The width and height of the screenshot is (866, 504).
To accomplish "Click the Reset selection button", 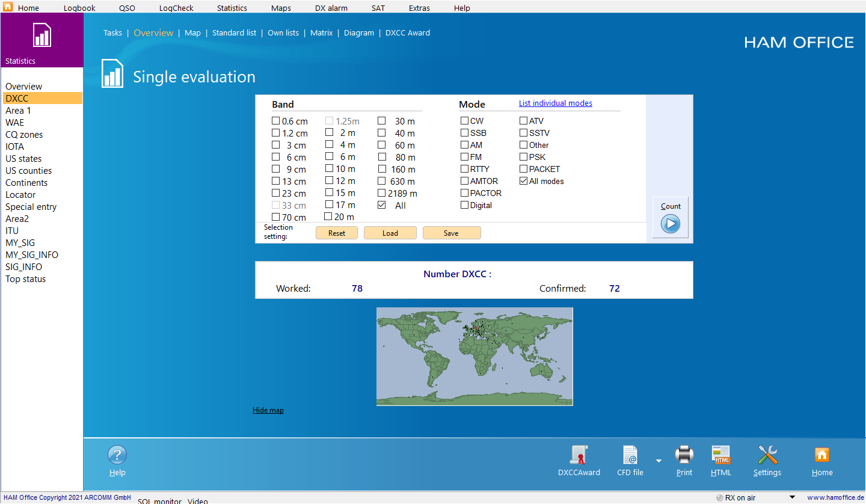I will point(337,233).
